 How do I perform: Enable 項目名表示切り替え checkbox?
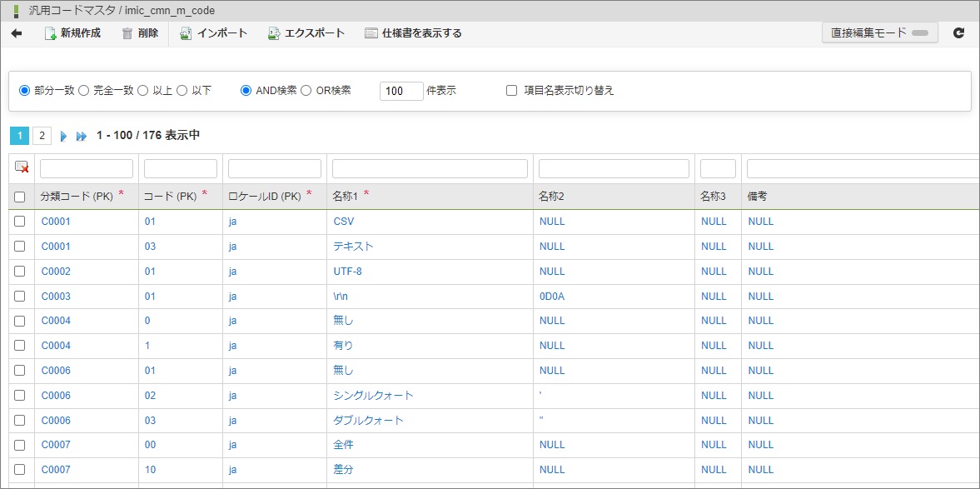coord(512,90)
